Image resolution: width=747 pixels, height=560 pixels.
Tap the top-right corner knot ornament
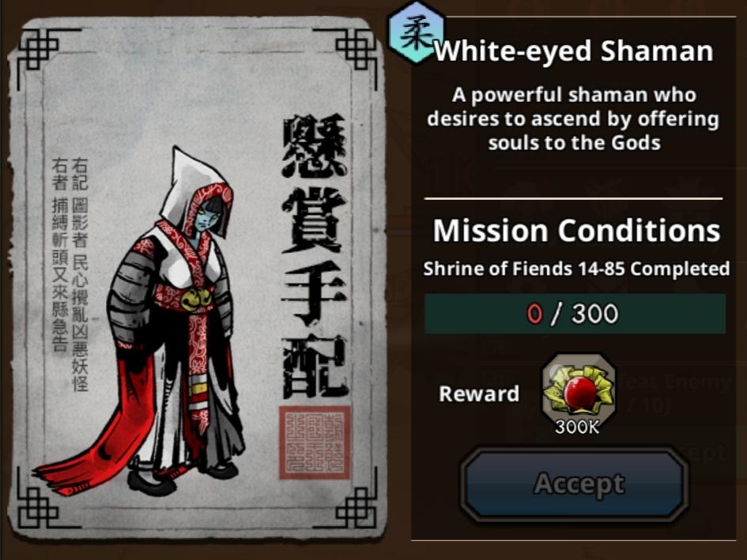coord(356,51)
